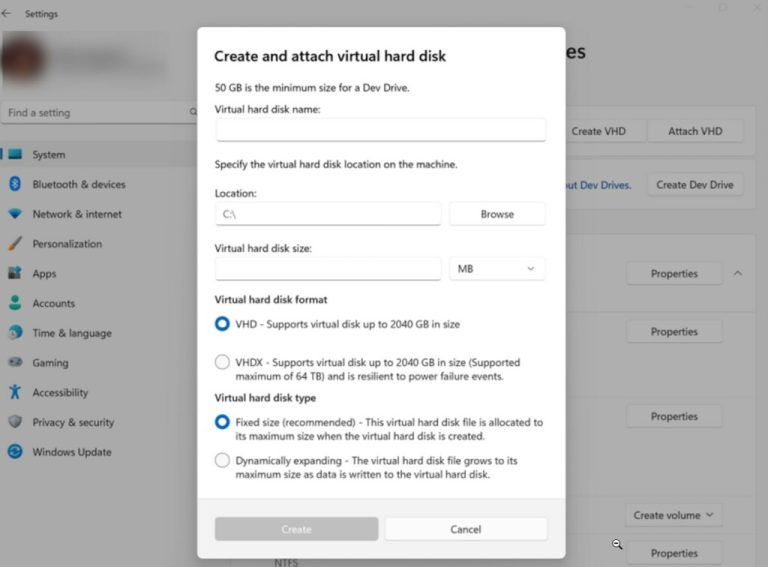The height and width of the screenshot is (567, 768).
Task: Click the Network & internet wifi icon
Action: pos(15,213)
